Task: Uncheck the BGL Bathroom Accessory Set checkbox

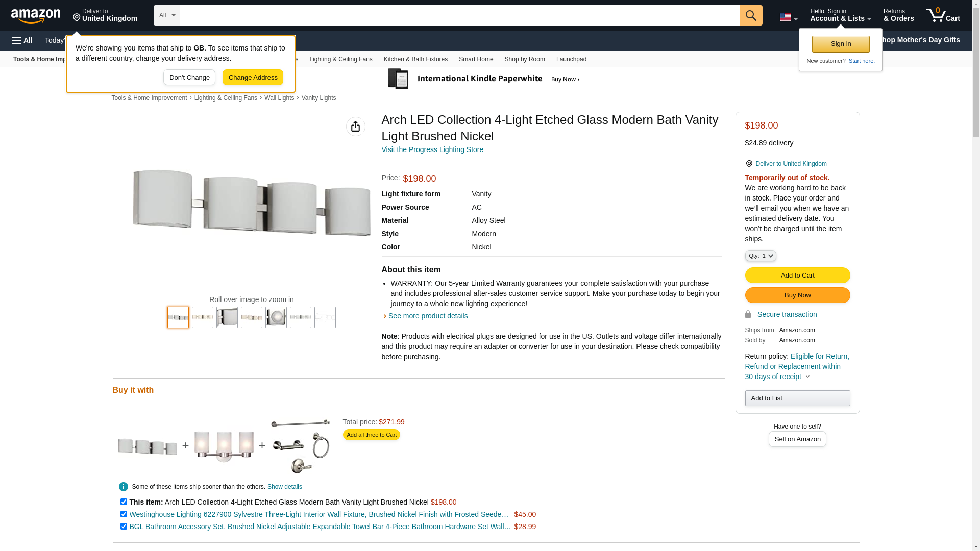Action: [124, 527]
